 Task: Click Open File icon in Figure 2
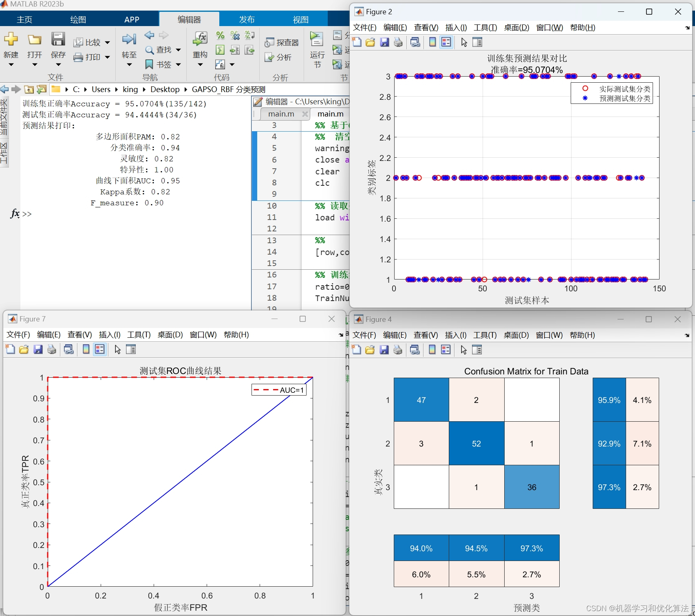371,42
